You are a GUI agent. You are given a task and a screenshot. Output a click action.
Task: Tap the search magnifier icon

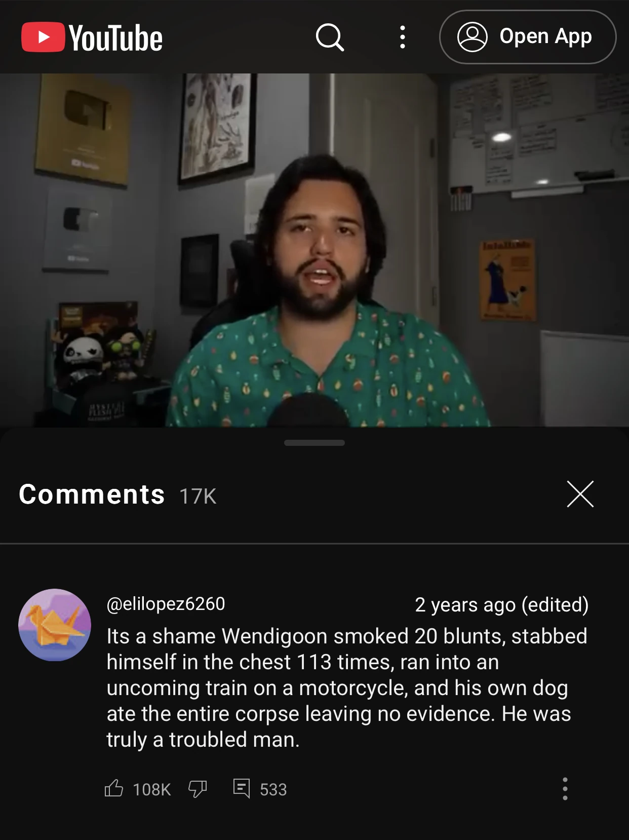click(330, 37)
